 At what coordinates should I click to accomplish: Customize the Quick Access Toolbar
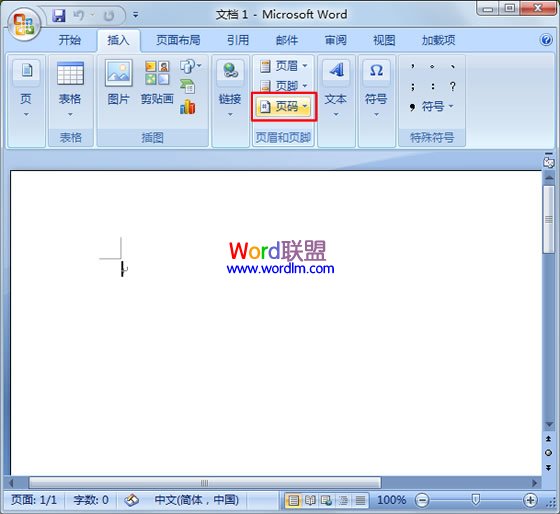135,15
